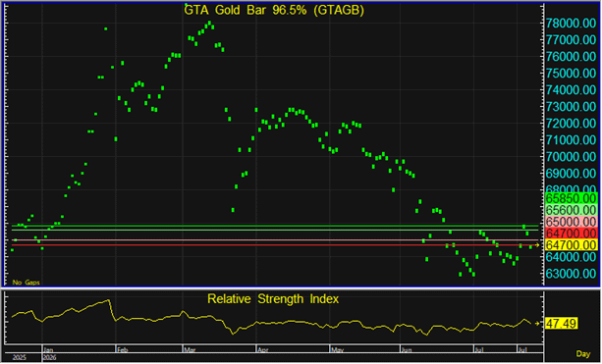This screenshot has height=364, width=602.
Task: Select the 63000.00 price axis label
Action: (x=571, y=274)
